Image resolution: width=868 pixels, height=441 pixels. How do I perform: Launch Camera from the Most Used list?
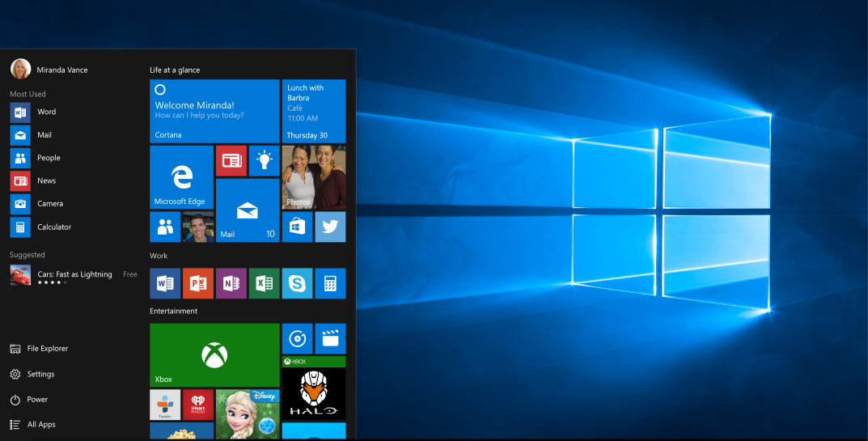click(36, 204)
